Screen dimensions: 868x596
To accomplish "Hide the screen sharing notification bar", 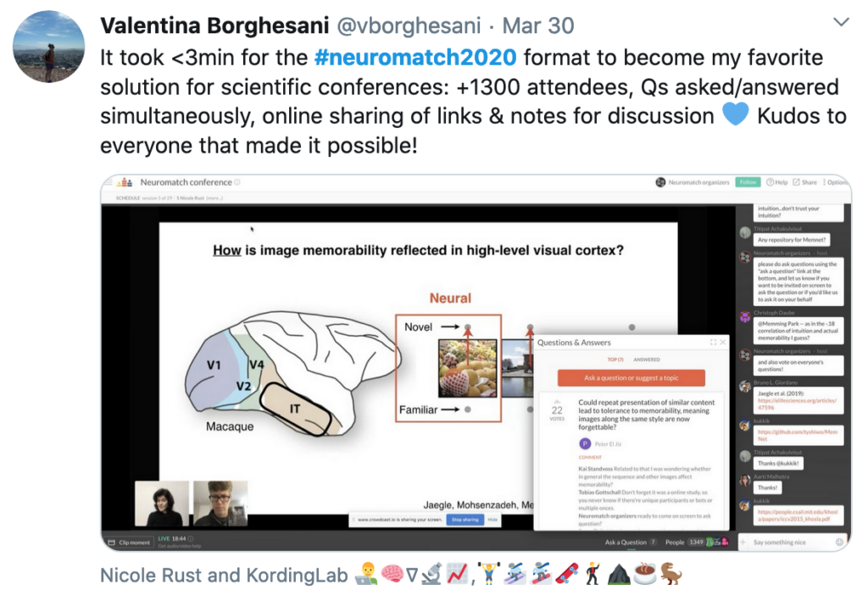I will pyautogui.click(x=492, y=520).
